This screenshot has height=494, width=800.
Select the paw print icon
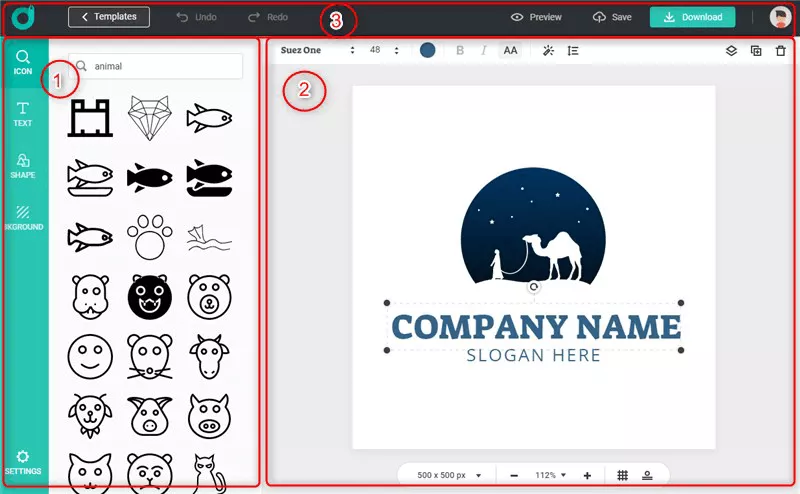coord(149,236)
